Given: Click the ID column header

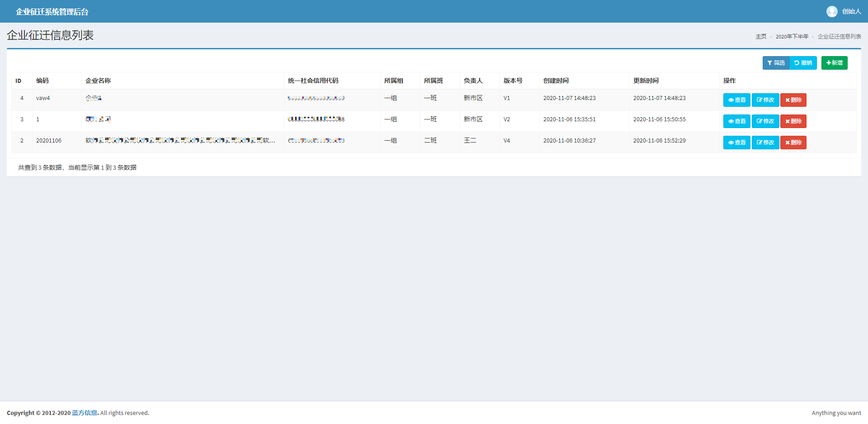Looking at the screenshot, I should 19,81.
